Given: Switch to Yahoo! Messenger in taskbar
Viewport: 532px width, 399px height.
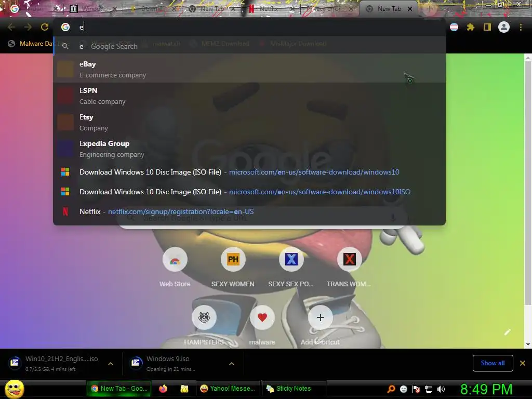Looking at the screenshot, I should pos(228,389).
